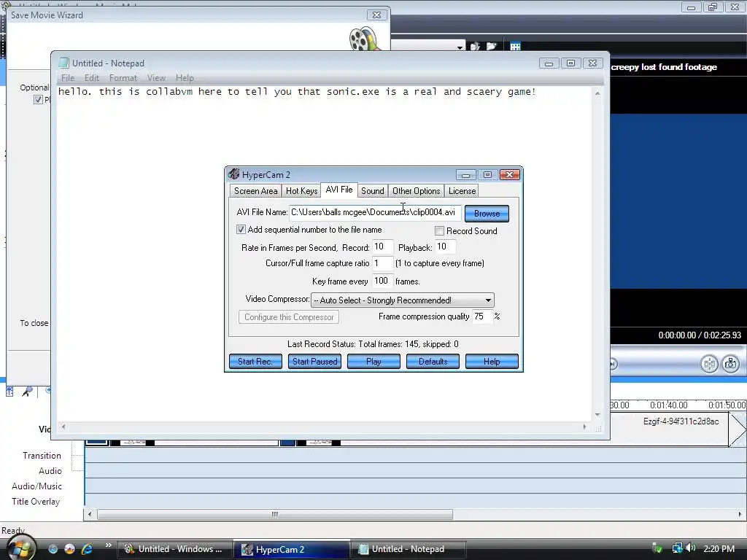Launch Internet Explorer from quick launch
The height and width of the screenshot is (560, 747).
(87, 549)
